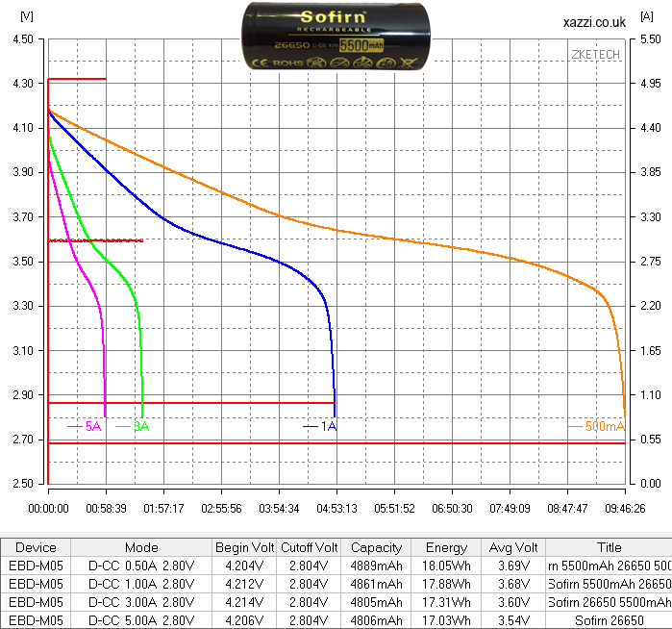Click the 4.50 voltage axis value
Image resolution: width=672 pixels, height=629 pixels.
23,39
